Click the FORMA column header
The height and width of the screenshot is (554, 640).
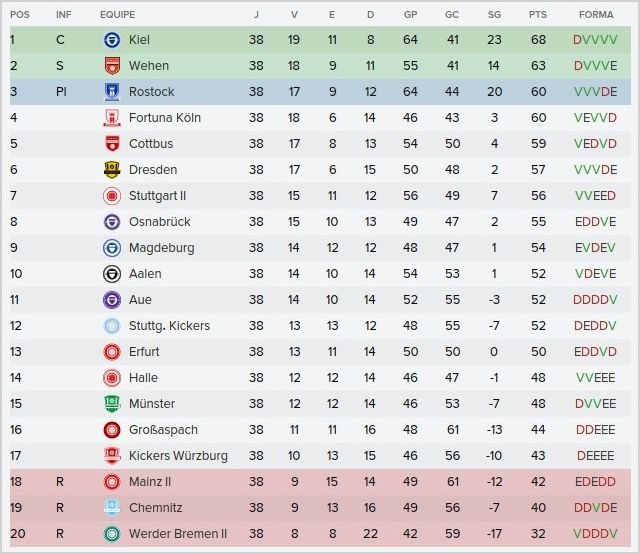click(596, 15)
